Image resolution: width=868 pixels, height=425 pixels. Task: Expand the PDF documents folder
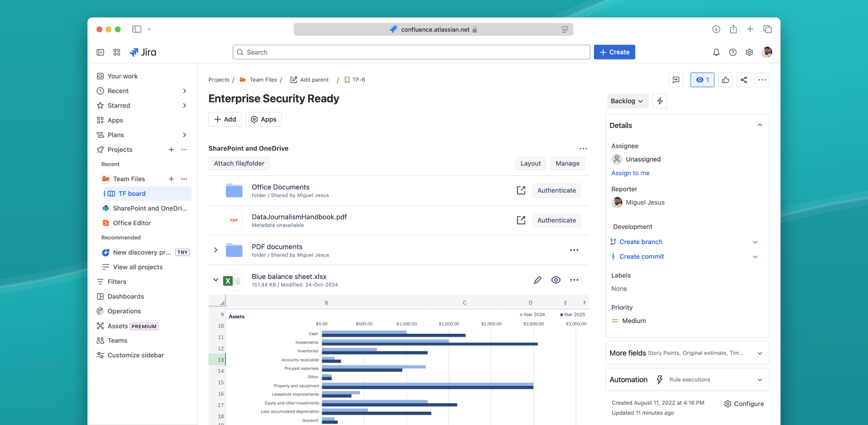216,250
